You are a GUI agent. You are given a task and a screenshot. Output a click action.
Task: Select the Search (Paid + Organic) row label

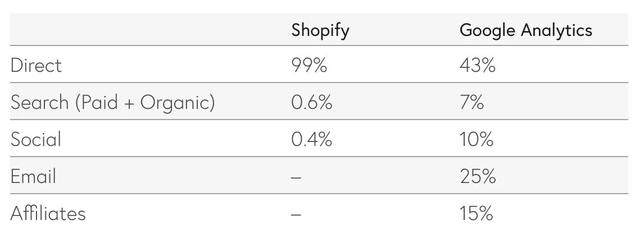click(x=112, y=103)
